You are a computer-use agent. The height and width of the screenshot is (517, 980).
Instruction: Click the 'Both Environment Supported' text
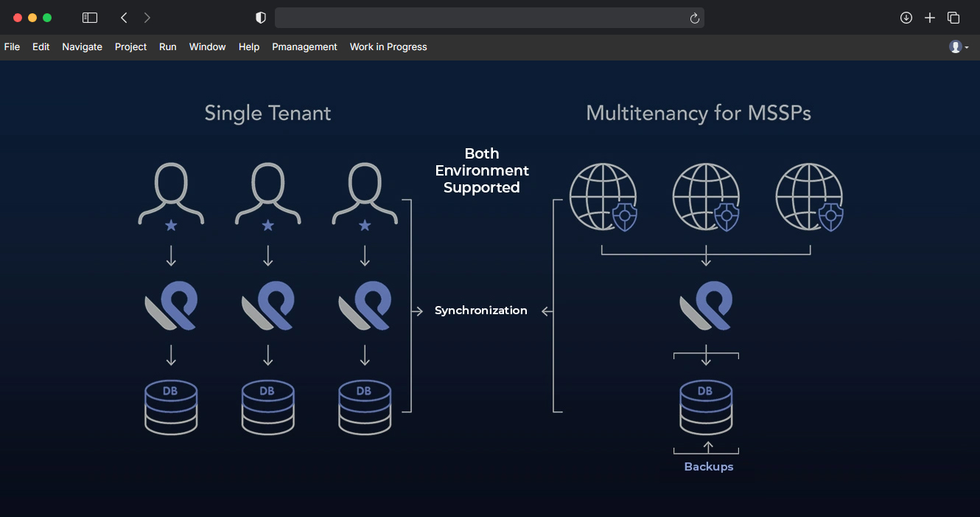point(482,170)
